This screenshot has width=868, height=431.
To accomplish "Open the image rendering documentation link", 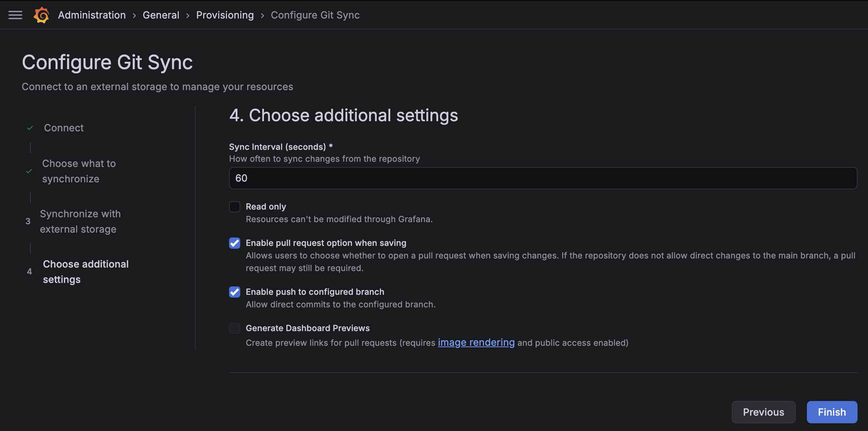I will tap(476, 343).
